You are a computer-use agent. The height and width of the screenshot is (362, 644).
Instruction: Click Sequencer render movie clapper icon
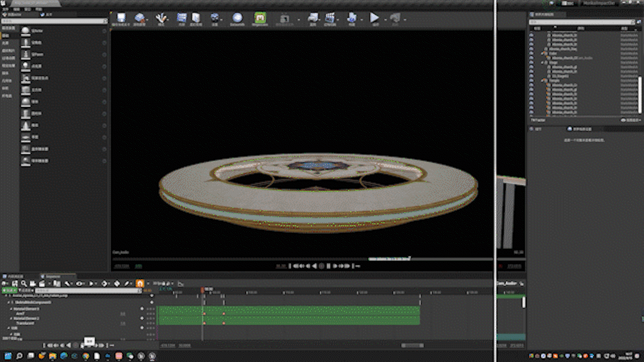click(42, 284)
